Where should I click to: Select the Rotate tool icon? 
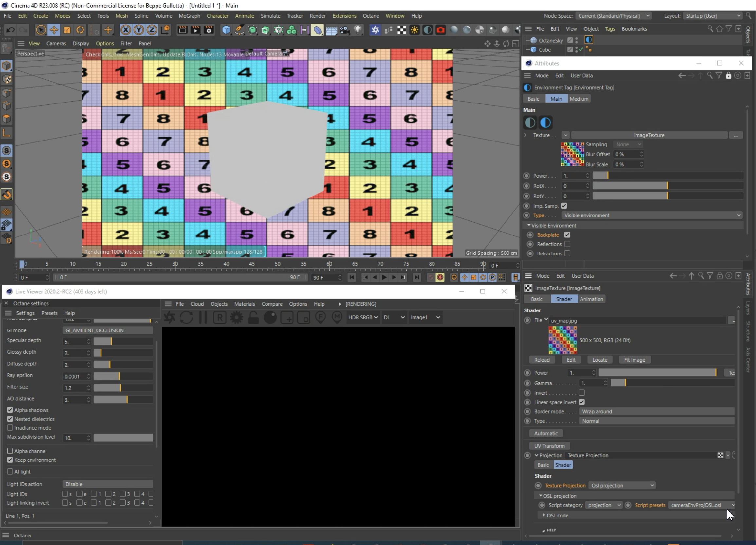pos(80,30)
